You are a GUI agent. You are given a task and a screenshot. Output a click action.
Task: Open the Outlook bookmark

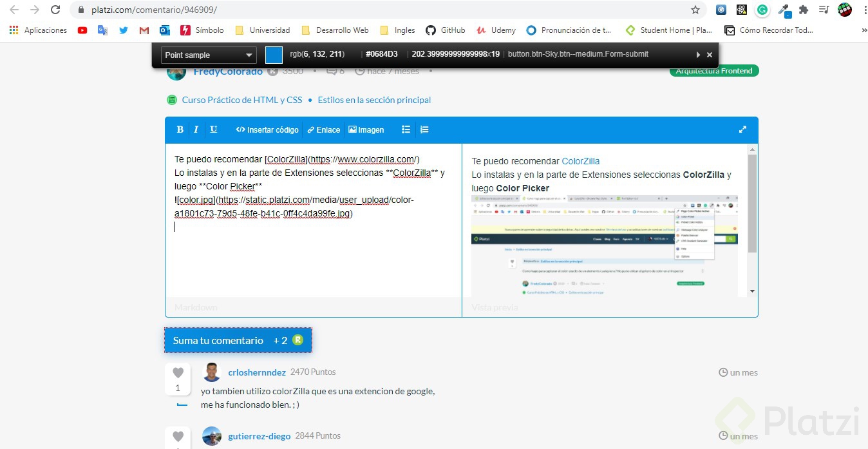coord(165,30)
